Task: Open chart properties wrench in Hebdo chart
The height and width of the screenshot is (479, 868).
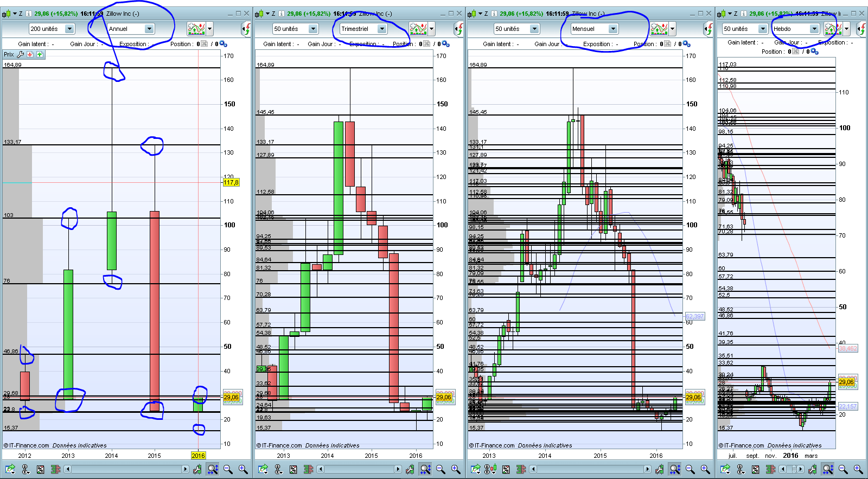Action: [813, 469]
